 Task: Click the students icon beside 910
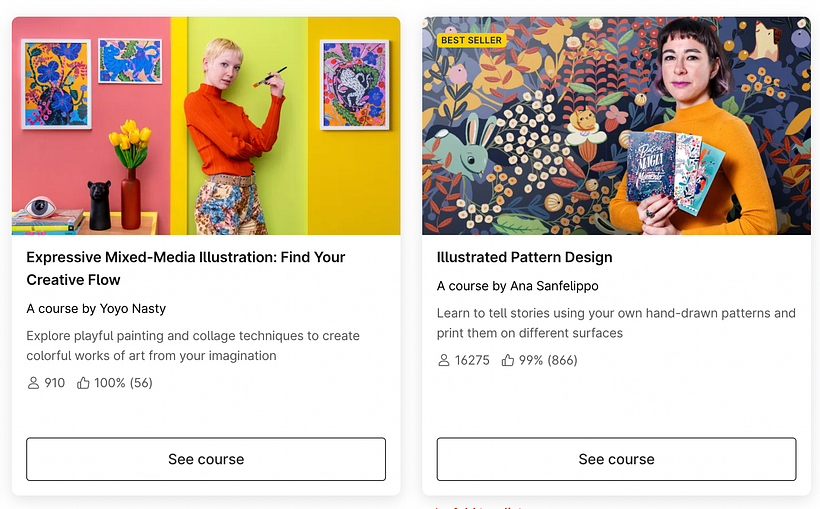pyautogui.click(x=33, y=383)
